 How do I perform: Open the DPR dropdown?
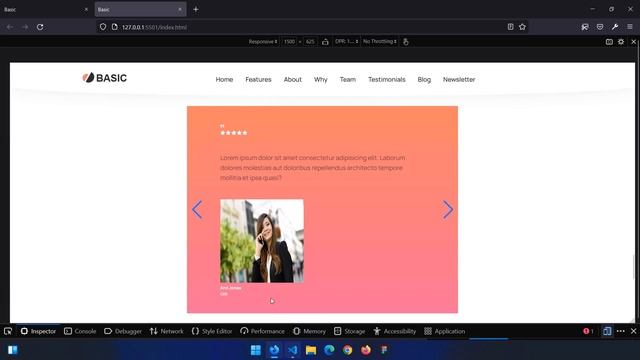347,42
